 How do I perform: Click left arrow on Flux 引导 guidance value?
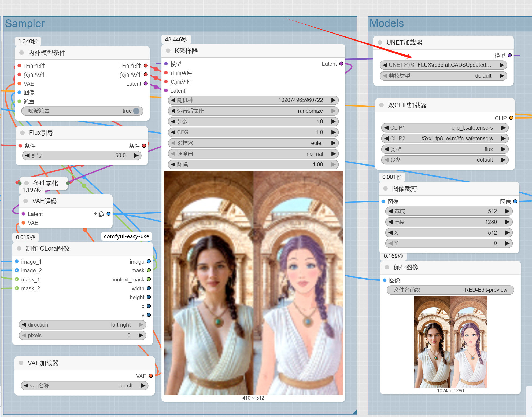pyautogui.click(x=27, y=155)
